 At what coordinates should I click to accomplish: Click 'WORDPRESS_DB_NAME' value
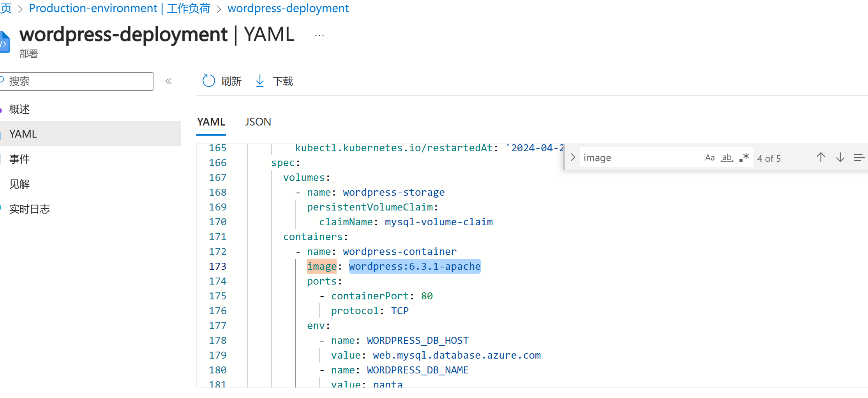pyautogui.click(x=418, y=370)
